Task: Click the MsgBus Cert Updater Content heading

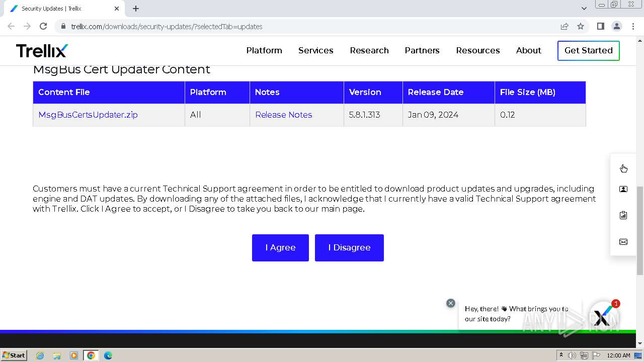Action: [x=121, y=69]
